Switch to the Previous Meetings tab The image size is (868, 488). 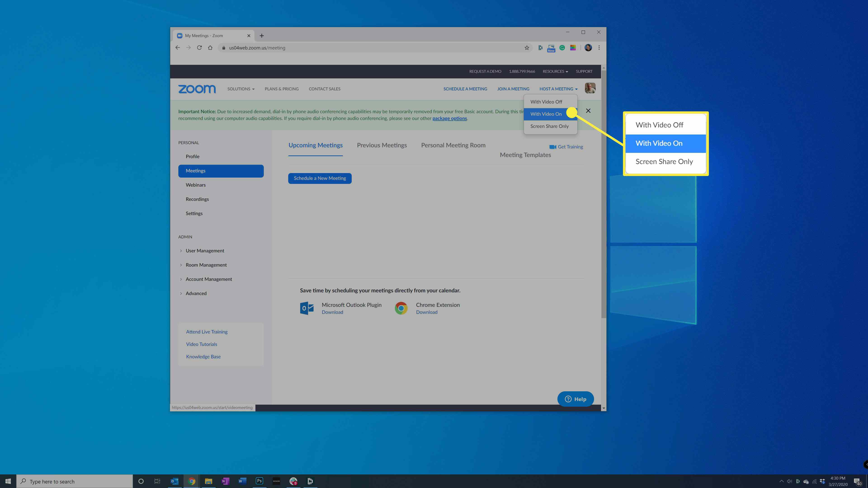382,145
